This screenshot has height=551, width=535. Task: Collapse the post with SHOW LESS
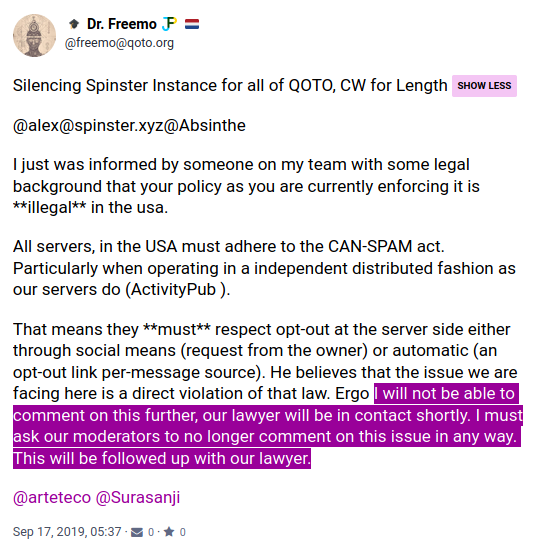pos(484,86)
